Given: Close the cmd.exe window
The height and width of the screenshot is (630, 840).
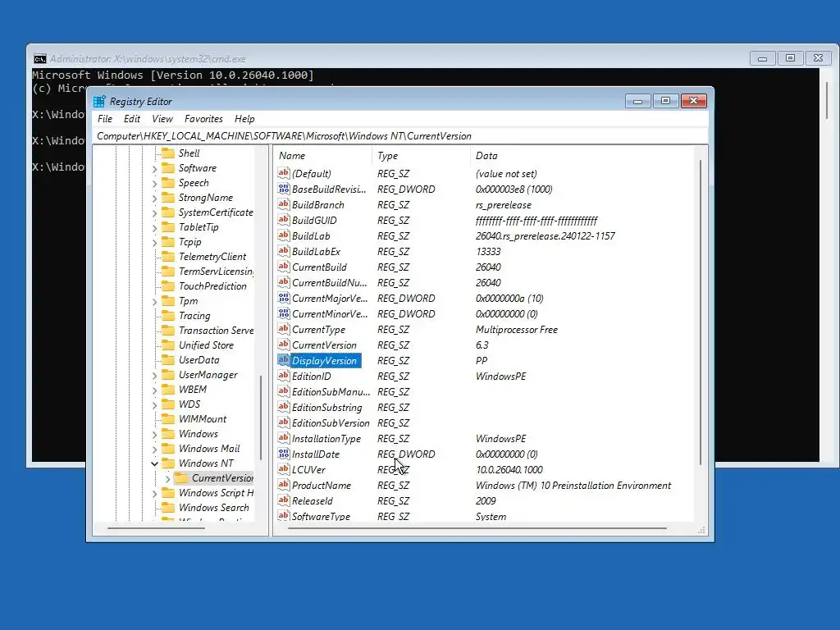Looking at the screenshot, I should (818, 58).
